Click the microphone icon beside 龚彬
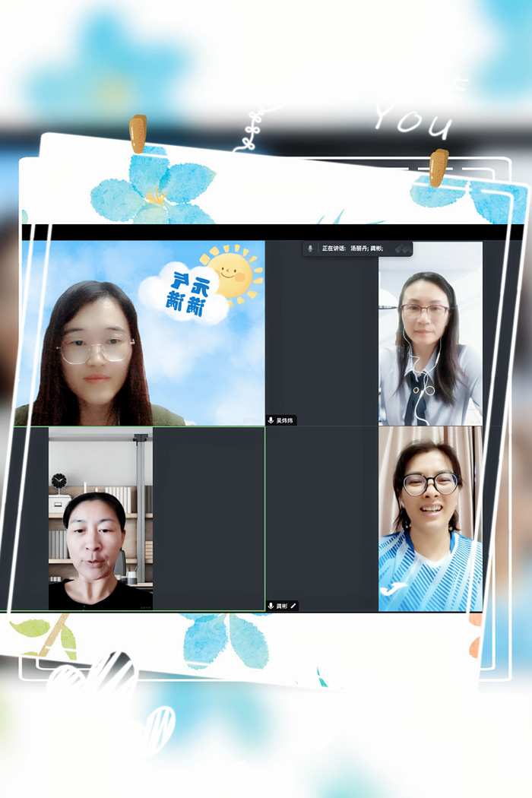The width and height of the screenshot is (532, 798). click(271, 606)
